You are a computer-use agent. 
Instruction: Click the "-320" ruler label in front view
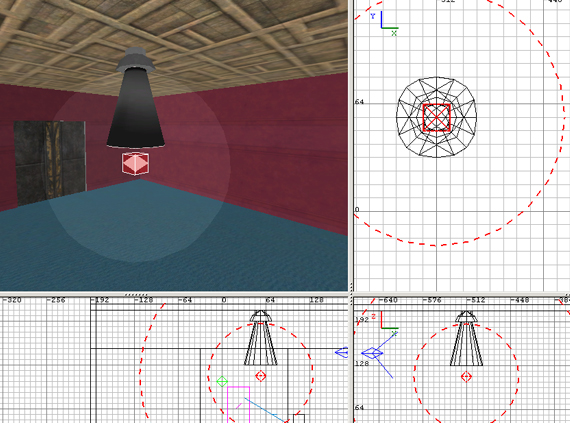(x=11, y=300)
